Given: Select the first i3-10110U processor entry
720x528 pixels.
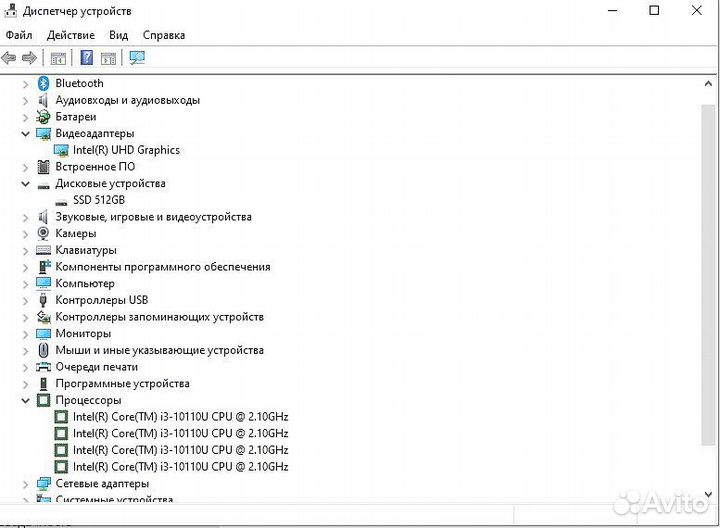Looking at the screenshot, I should coord(180,417).
